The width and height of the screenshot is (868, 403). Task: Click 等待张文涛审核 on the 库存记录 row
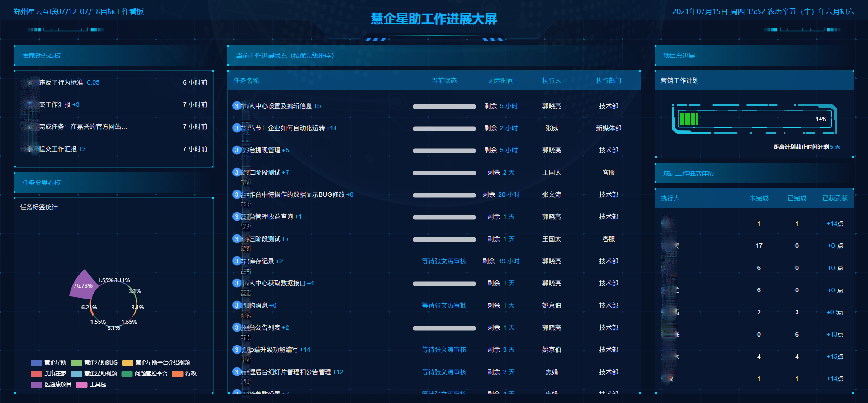pyautogui.click(x=443, y=261)
